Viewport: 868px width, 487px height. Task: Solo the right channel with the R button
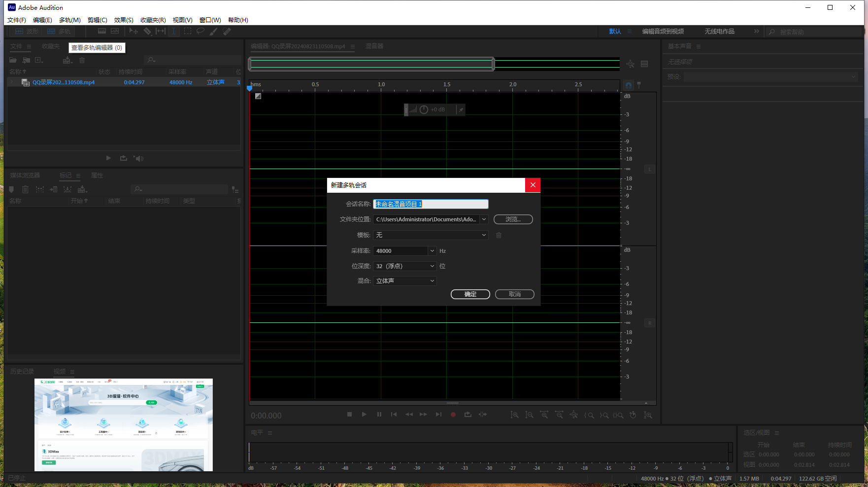click(650, 323)
